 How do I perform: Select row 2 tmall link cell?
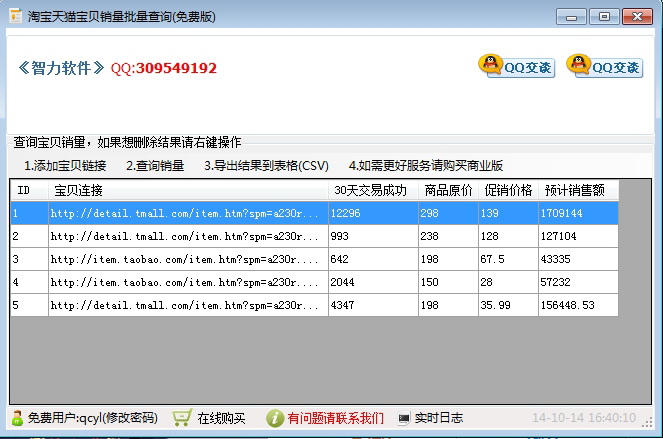click(188, 236)
